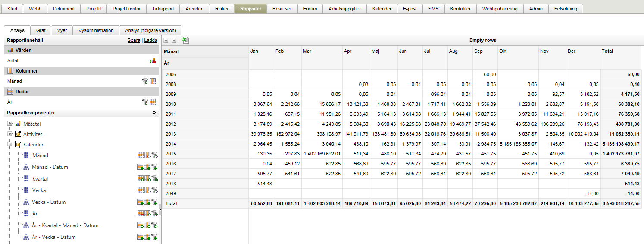644x244 pixels.
Task: Switch to the Projektkontor tab
Action: pyautogui.click(x=126, y=9)
